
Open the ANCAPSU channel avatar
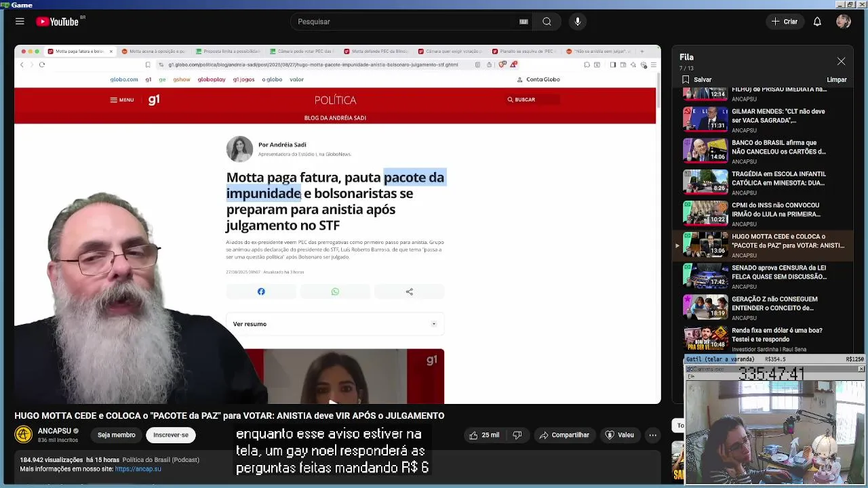pos(24,434)
